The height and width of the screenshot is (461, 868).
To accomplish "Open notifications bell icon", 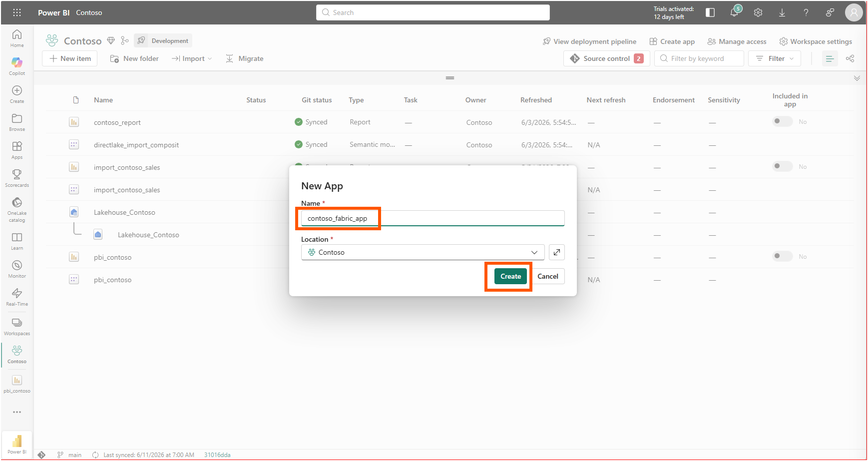I will tap(734, 12).
